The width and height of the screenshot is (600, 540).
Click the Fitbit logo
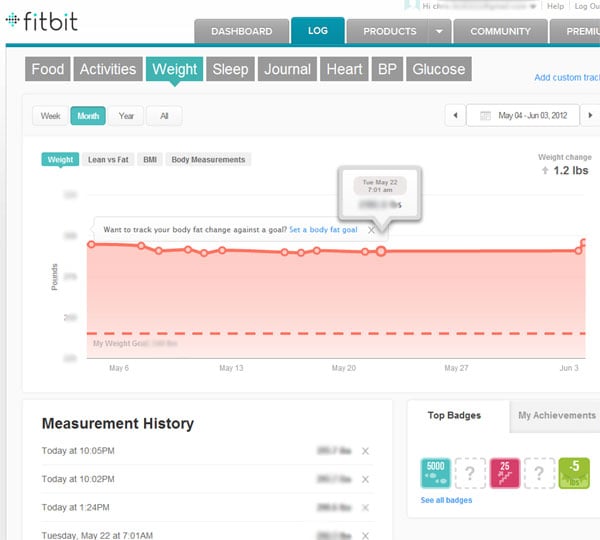click(42, 21)
